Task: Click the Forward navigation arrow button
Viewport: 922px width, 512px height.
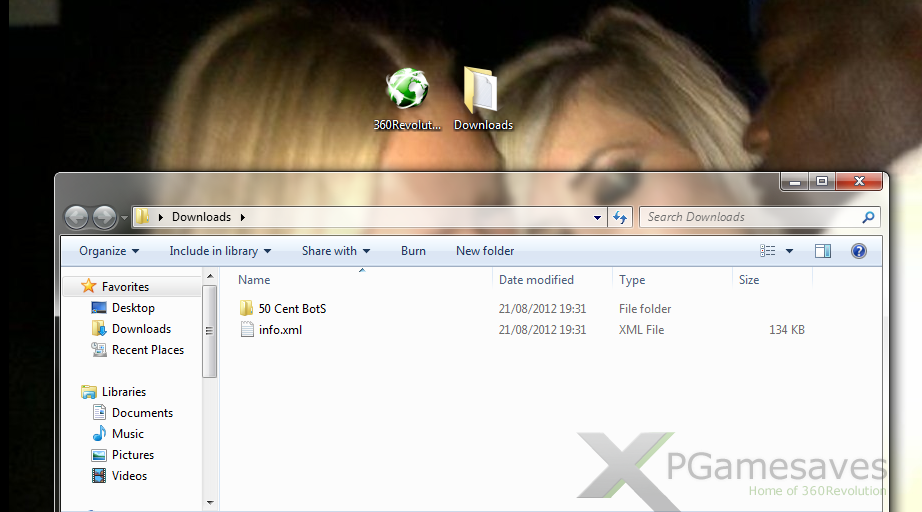Action: pyautogui.click(x=104, y=217)
